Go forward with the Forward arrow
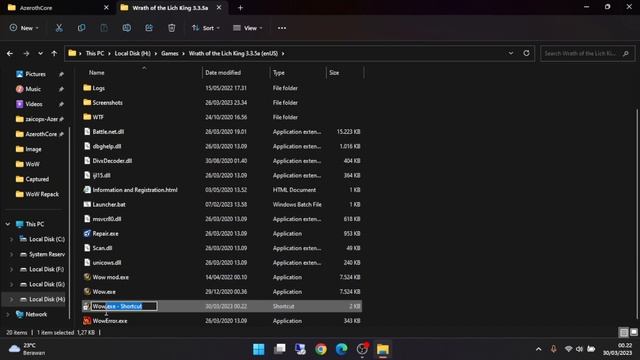640x360 pixels. pyautogui.click(x=26, y=53)
